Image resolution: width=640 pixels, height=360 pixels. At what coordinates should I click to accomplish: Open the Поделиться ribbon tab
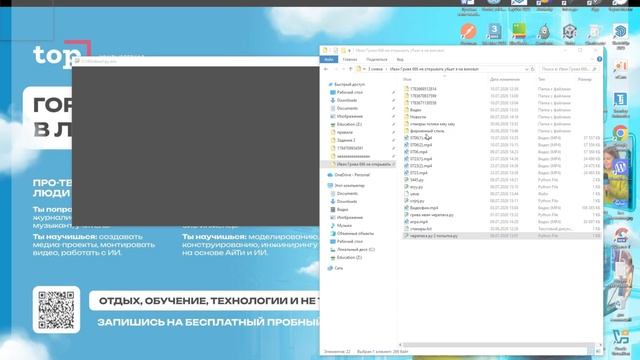pos(376,60)
